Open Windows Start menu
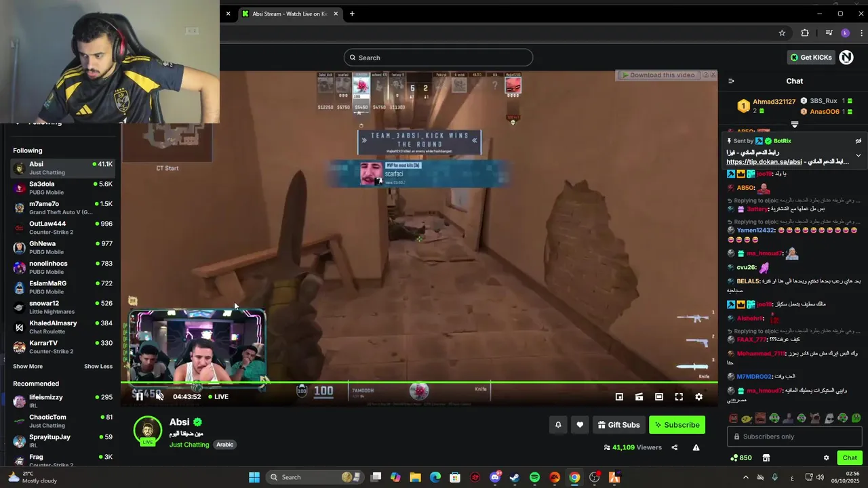Viewport: 868px width, 488px height. pos(254,477)
